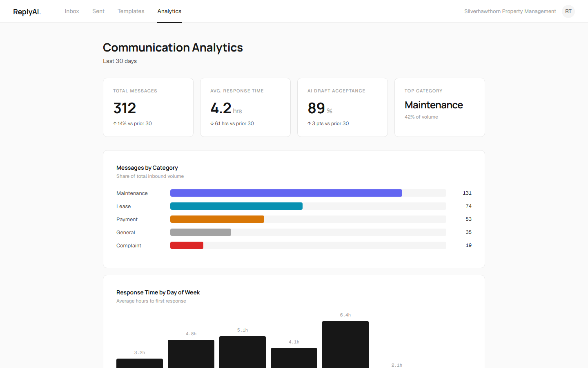The height and width of the screenshot is (368, 588).
Task: Click the up arrow beside 3 pts vs prior 30
Action: point(309,123)
